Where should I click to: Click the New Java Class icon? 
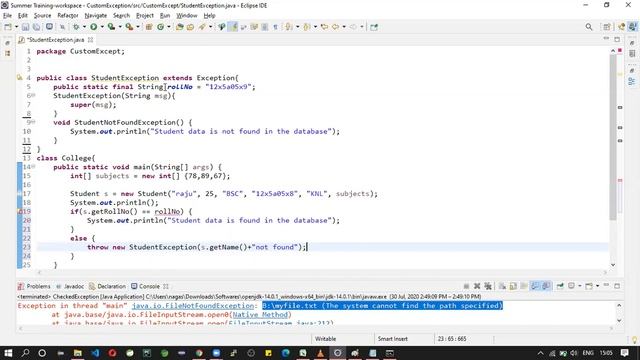(160, 27)
